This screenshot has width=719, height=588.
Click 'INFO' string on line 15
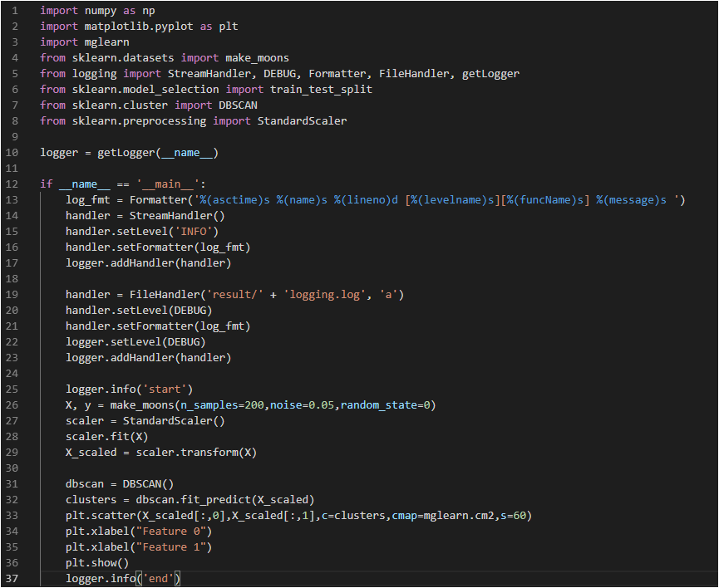coord(194,232)
